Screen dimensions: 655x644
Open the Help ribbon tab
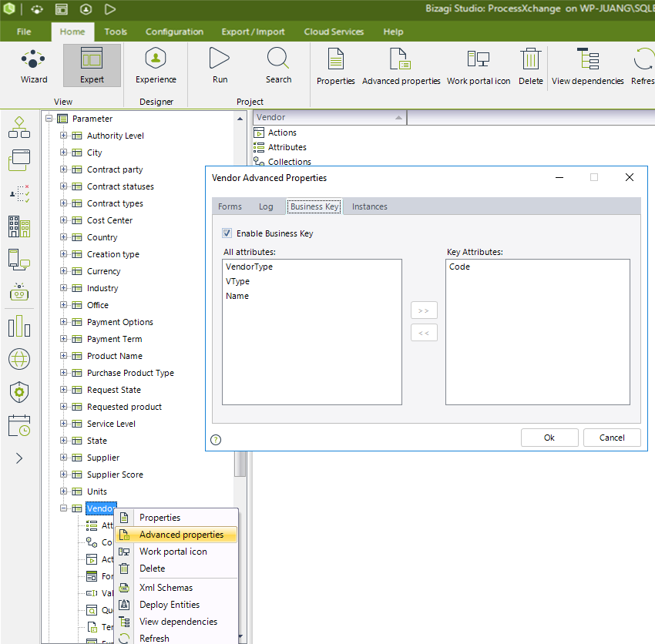[x=393, y=32]
